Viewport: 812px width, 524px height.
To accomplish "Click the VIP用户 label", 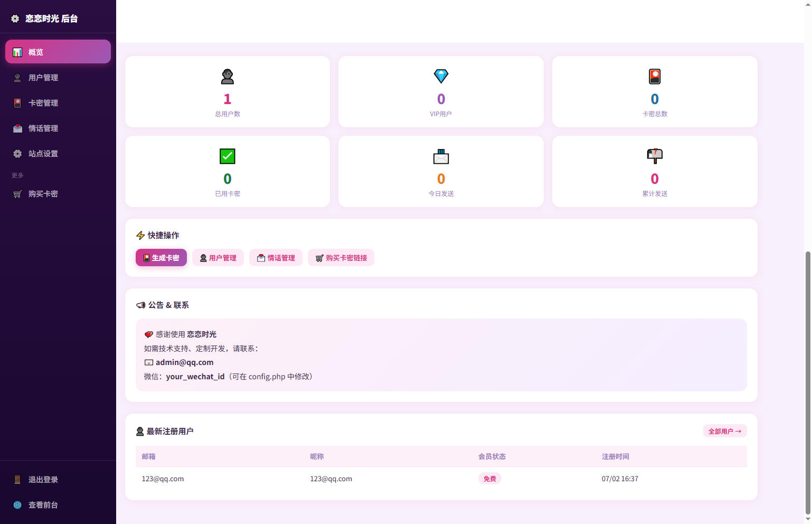I will 441,114.
